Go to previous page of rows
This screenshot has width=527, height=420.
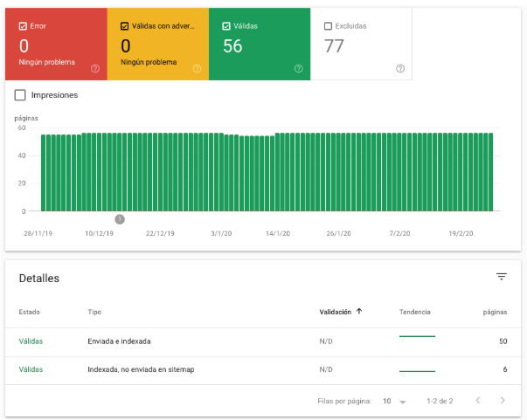(477, 401)
